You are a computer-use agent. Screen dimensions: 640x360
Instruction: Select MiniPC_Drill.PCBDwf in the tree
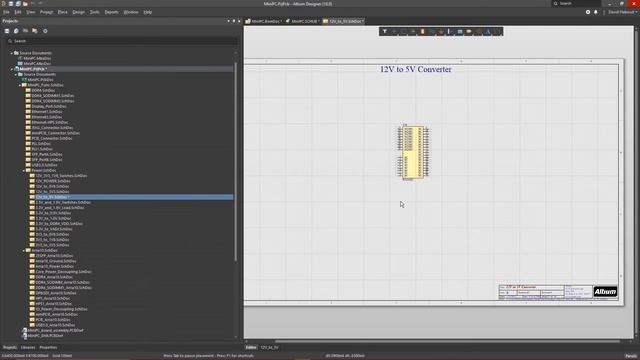point(45,336)
